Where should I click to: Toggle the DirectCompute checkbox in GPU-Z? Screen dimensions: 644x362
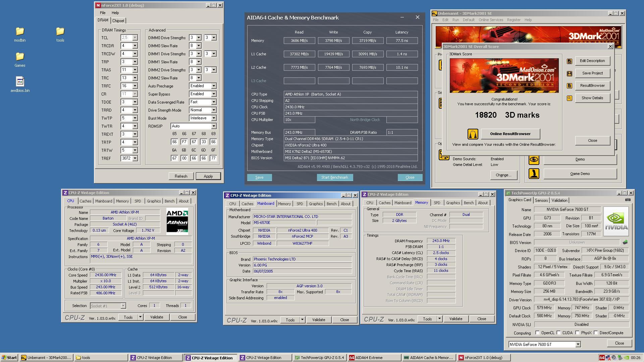tap(596, 333)
